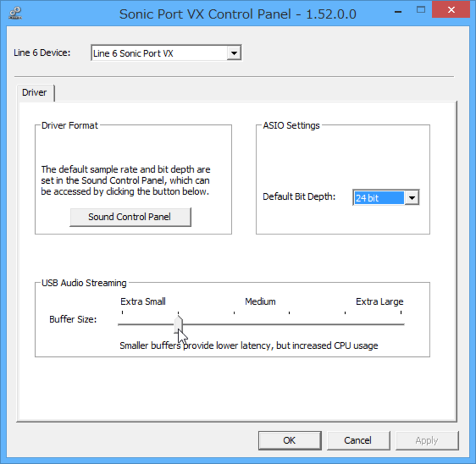
Task: Minimize the control panel window
Action: [398, 12]
